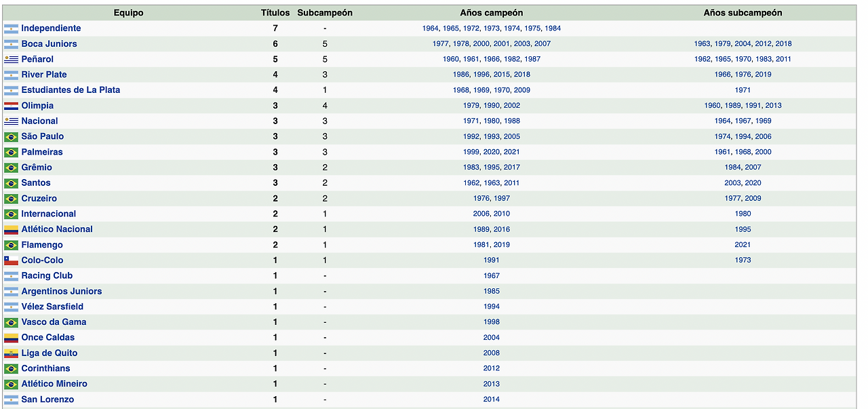Click Paraguay flag icon beside Olimpia

[11, 106]
